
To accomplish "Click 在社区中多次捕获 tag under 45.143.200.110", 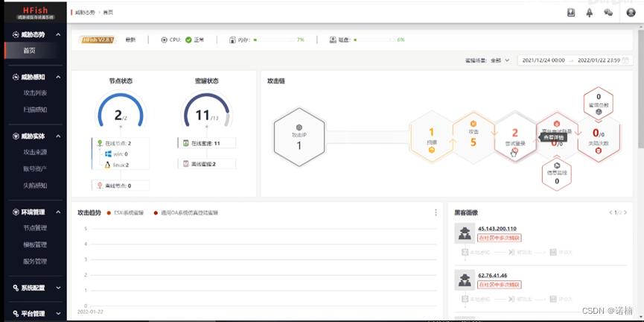I will point(500,238).
